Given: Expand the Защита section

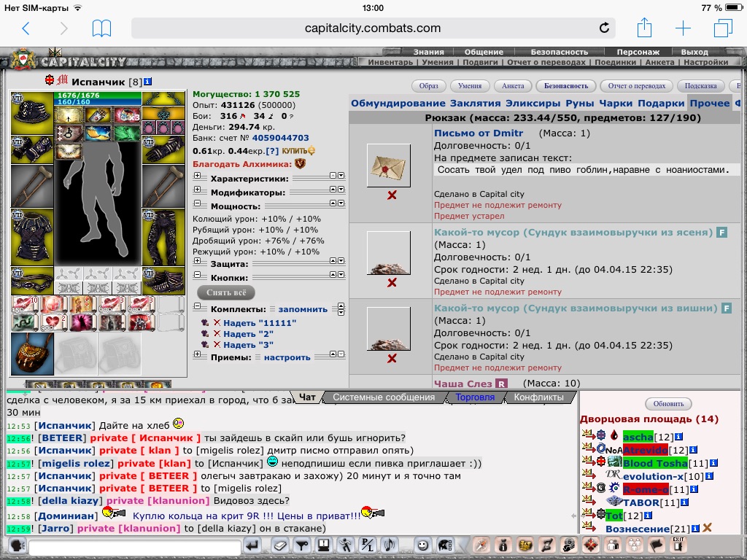Looking at the screenshot, I should [197, 261].
